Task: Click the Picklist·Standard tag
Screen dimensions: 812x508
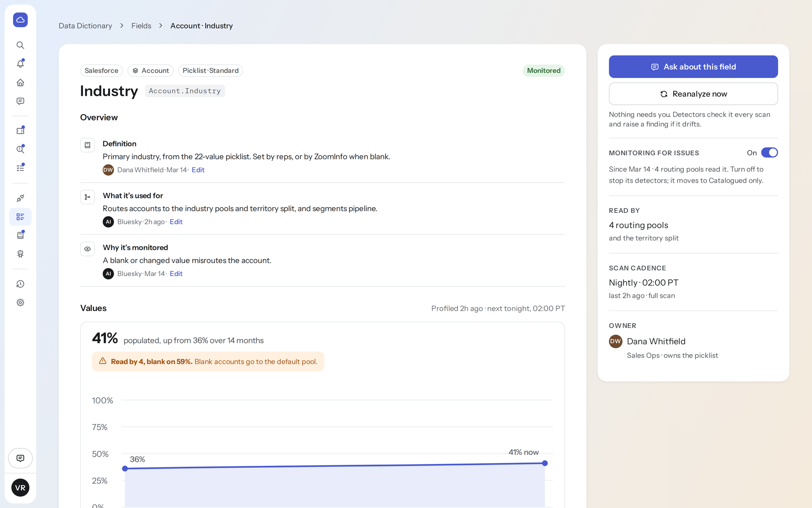Action: tap(211, 70)
